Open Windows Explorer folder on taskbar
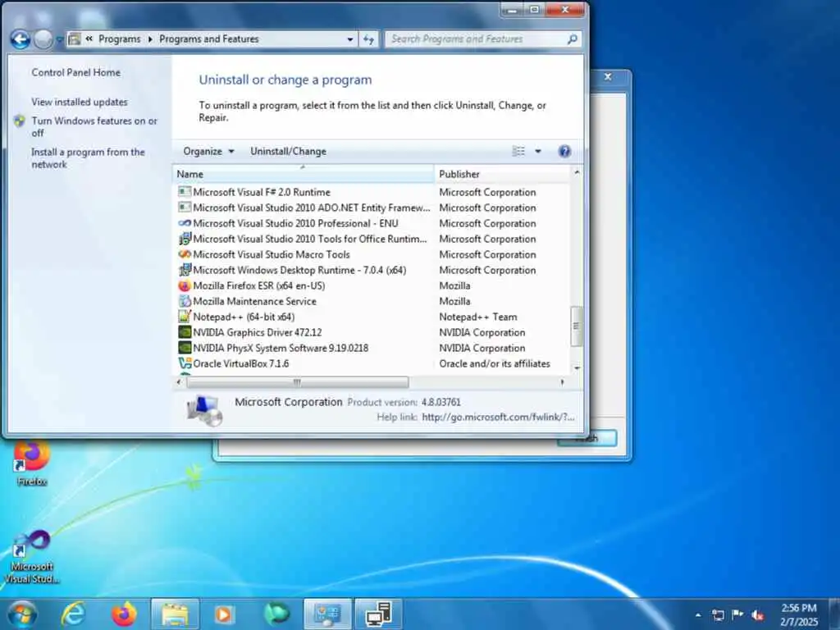Image resolution: width=840 pixels, height=630 pixels. click(x=175, y=614)
